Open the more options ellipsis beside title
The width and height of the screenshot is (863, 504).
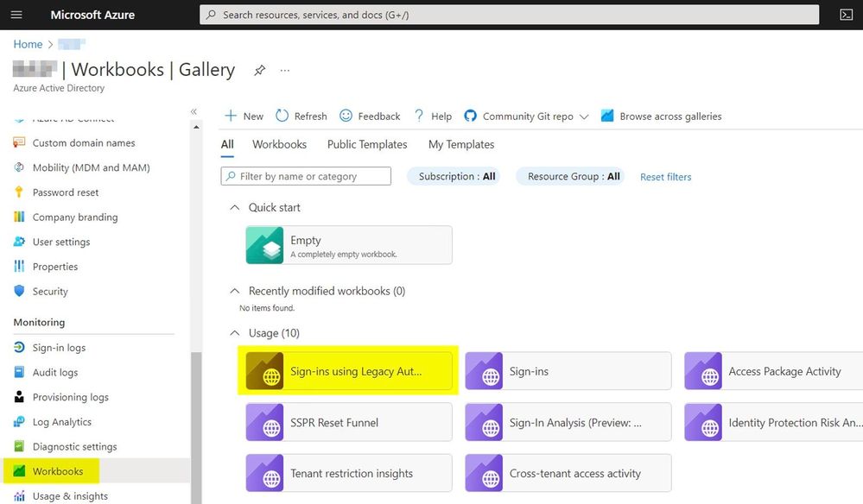tap(284, 71)
